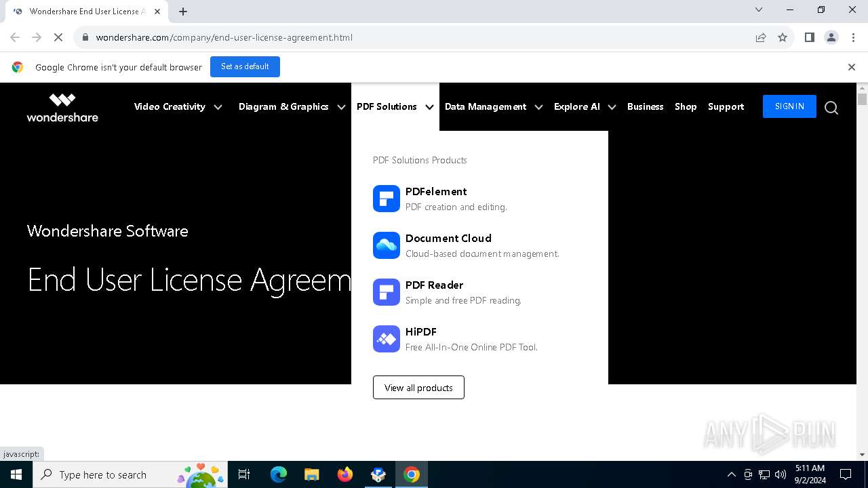Click the page vertical scrollbar thumb
868x488 pixels.
click(863, 100)
